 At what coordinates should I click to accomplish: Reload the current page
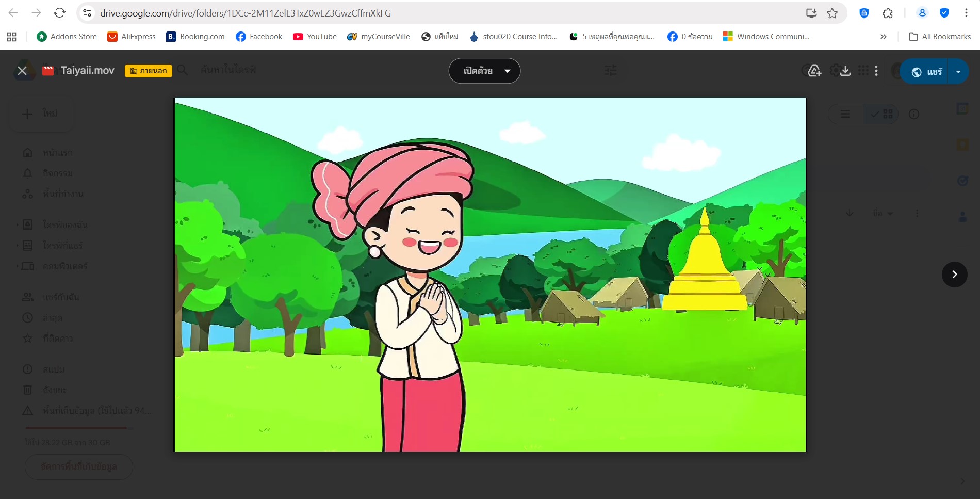coord(60,13)
